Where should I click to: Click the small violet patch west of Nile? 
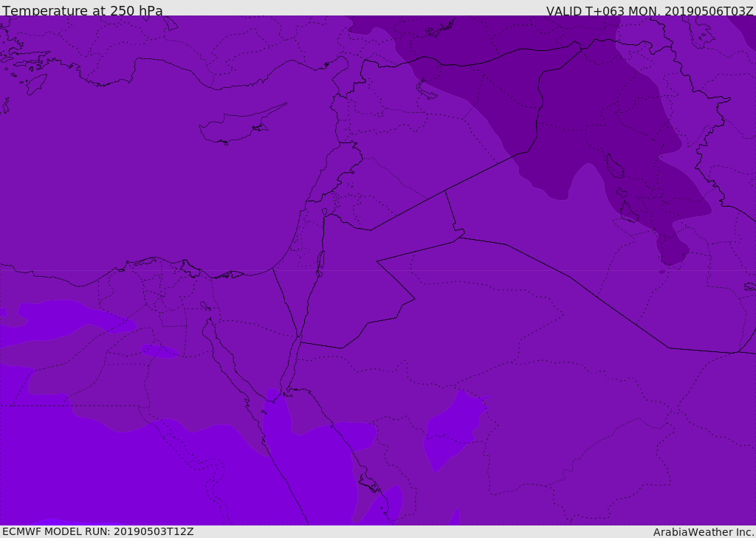coord(159,351)
